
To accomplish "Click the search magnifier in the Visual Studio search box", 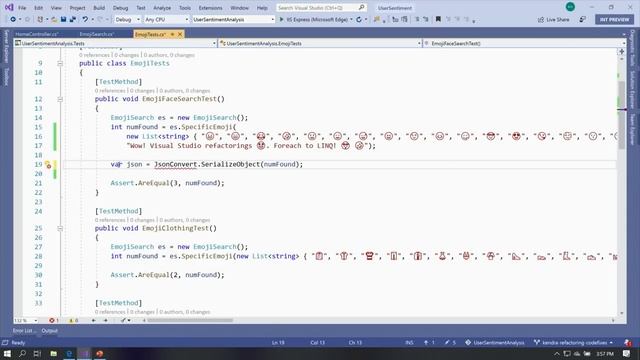I will coord(361,7).
